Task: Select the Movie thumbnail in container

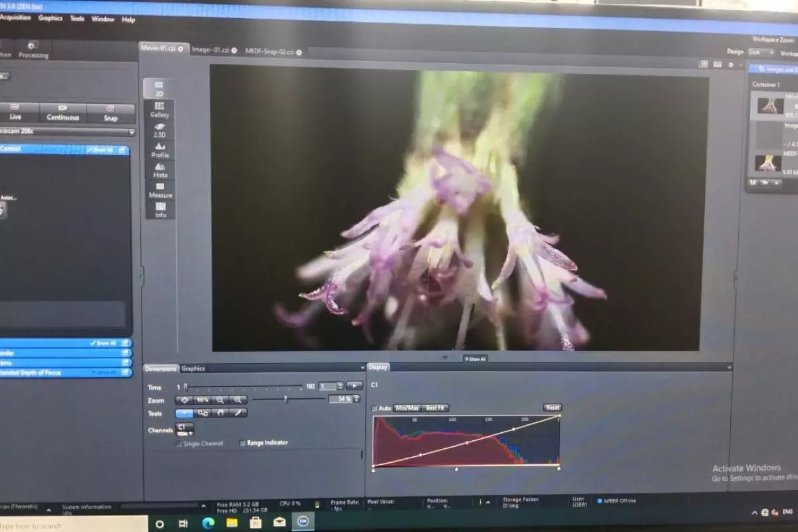Action: pos(771,105)
